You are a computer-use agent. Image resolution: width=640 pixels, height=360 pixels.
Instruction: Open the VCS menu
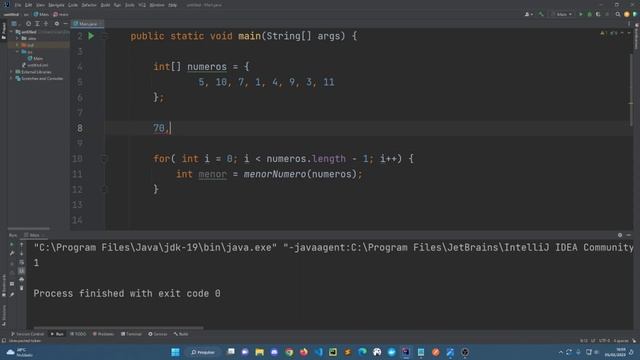pyautogui.click(x=142, y=5)
